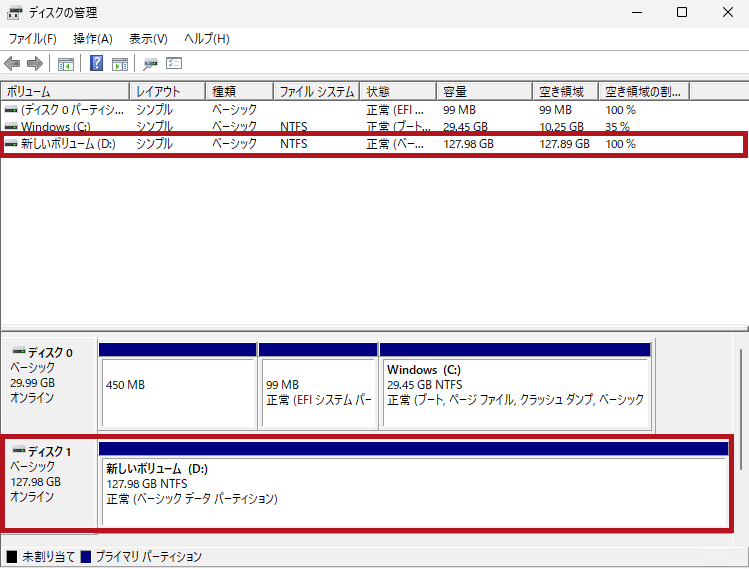The height and width of the screenshot is (569, 749).
Task: Select the 450 MB partition on Disk 0
Action: 177,393
